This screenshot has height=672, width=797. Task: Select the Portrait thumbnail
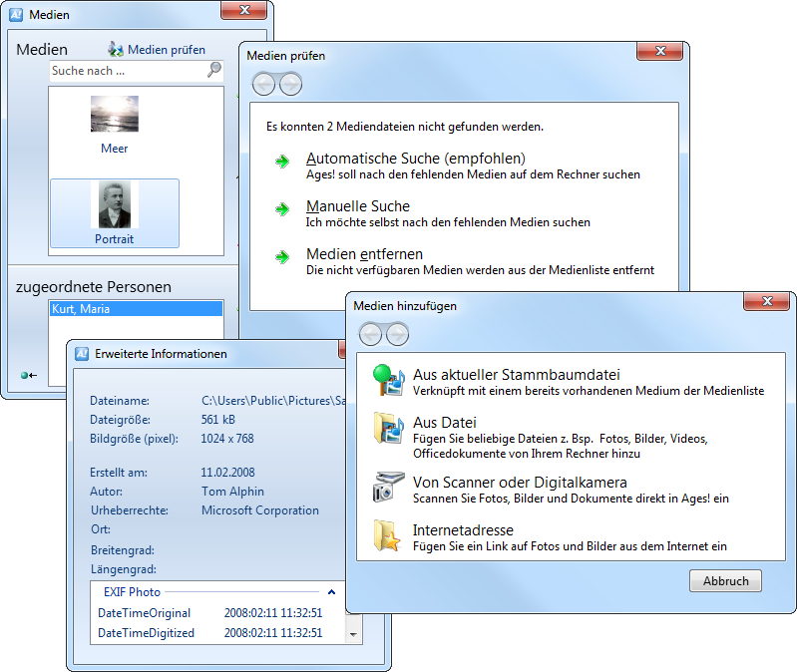(114, 212)
